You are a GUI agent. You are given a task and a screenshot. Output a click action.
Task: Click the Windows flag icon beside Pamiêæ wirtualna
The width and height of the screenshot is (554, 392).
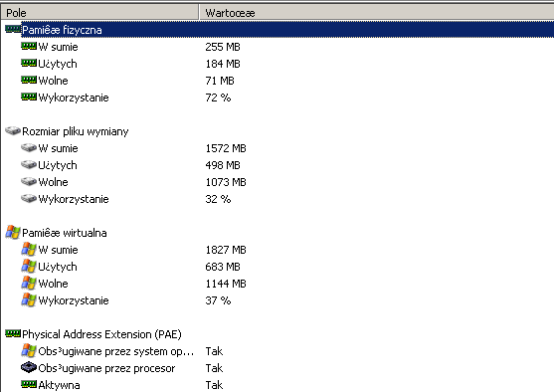pyautogui.click(x=13, y=232)
